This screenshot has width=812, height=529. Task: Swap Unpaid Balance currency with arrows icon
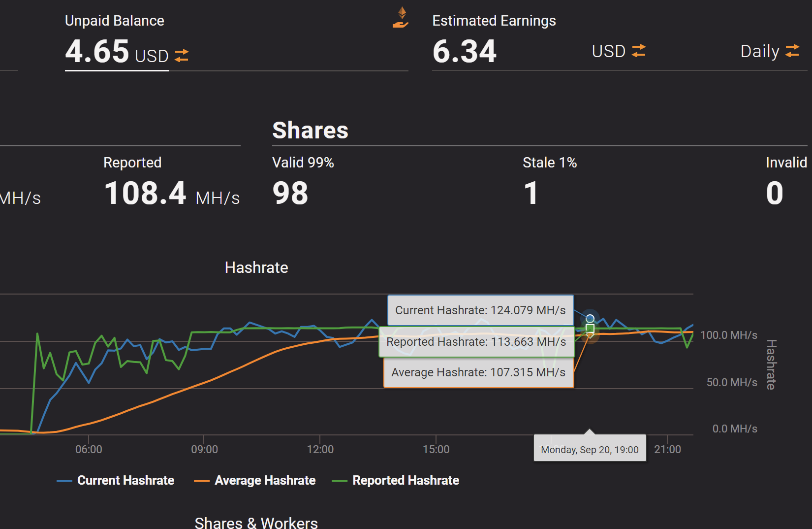pos(182,56)
